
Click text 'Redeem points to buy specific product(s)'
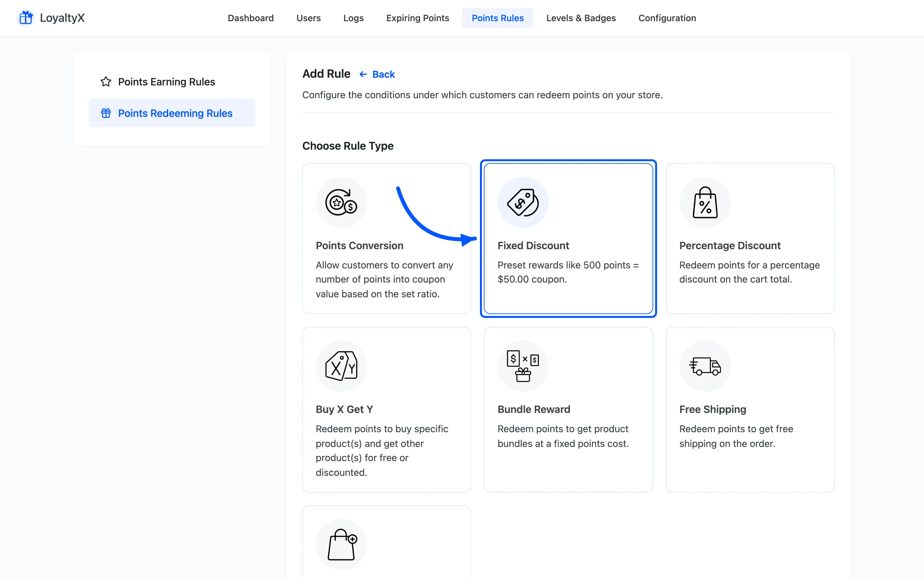(382, 451)
